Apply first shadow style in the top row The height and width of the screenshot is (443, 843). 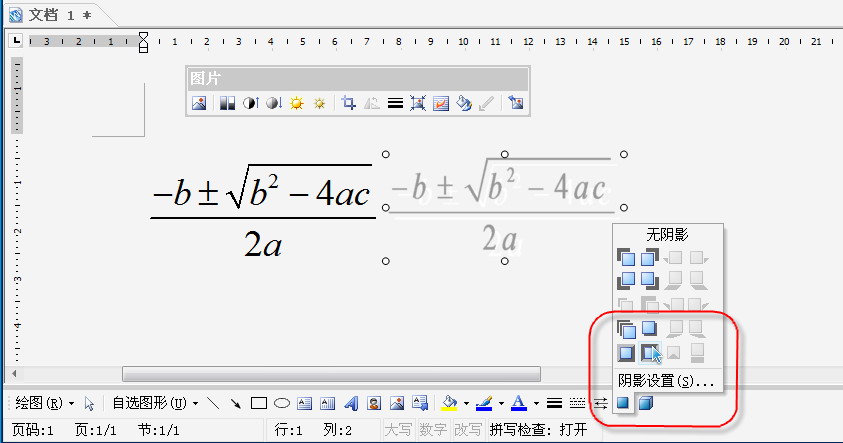626,258
